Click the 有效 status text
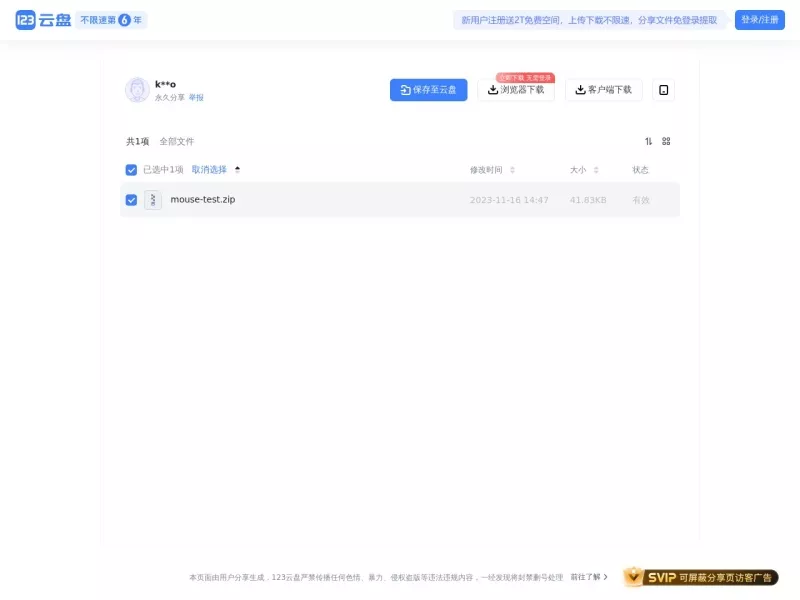Viewport: 800px width, 600px height. click(641, 200)
